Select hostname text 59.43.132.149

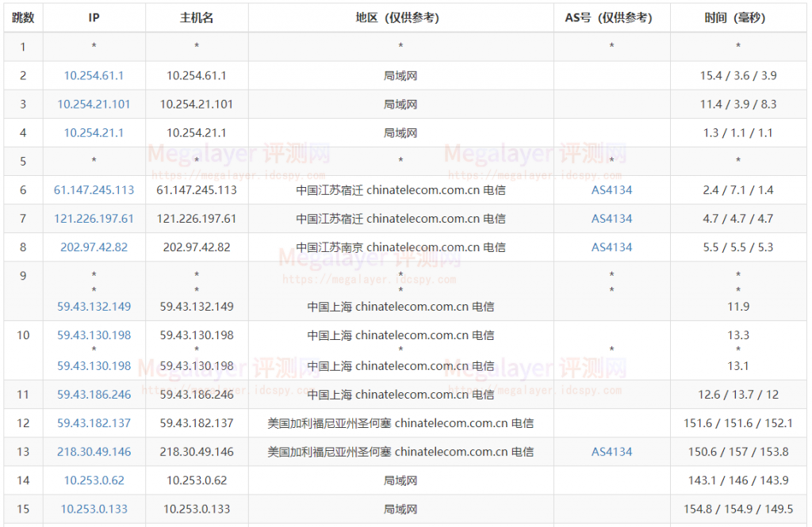point(197,307)
